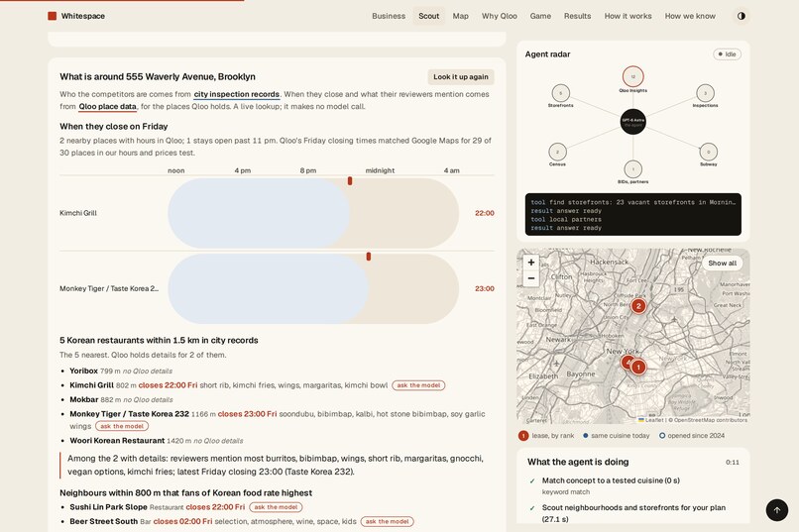Viewport: 799px width, 532px height.
Task: Click the Kimchi Grill open-hours bar
Action: [259, 213]
